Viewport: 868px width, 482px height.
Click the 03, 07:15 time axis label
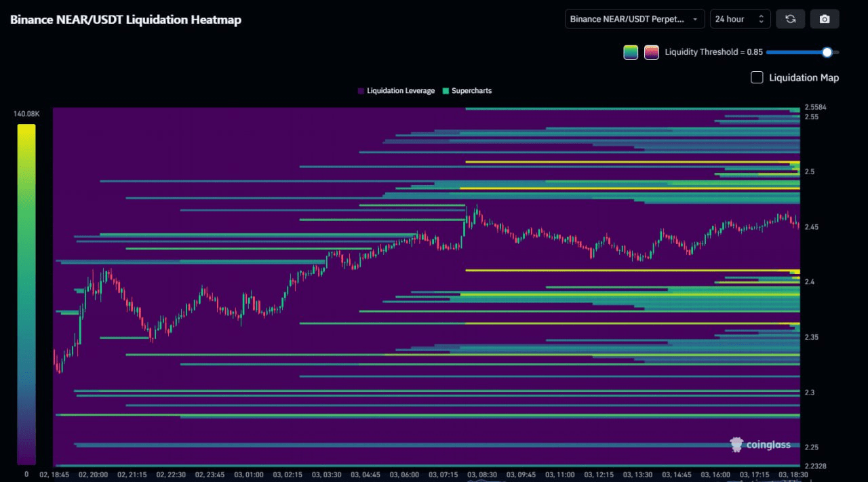(x=443, y=475)
